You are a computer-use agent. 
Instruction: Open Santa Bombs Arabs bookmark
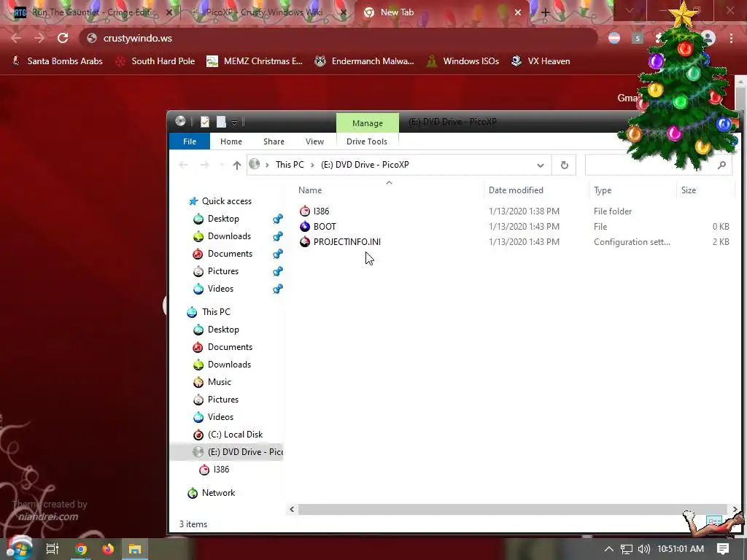pos(57,61)
